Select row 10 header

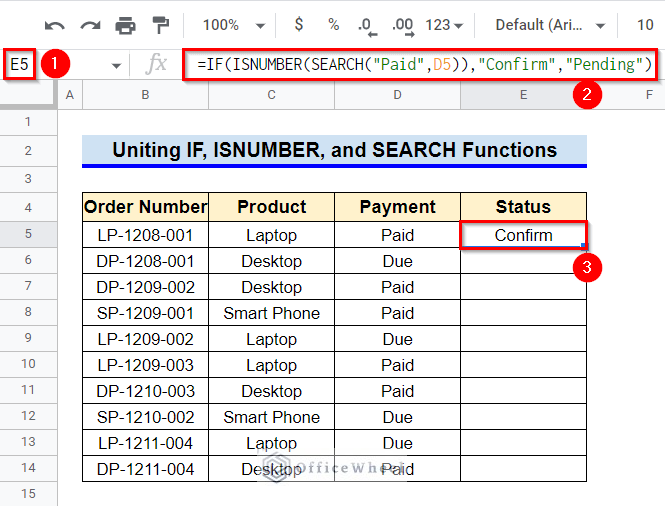28,364
